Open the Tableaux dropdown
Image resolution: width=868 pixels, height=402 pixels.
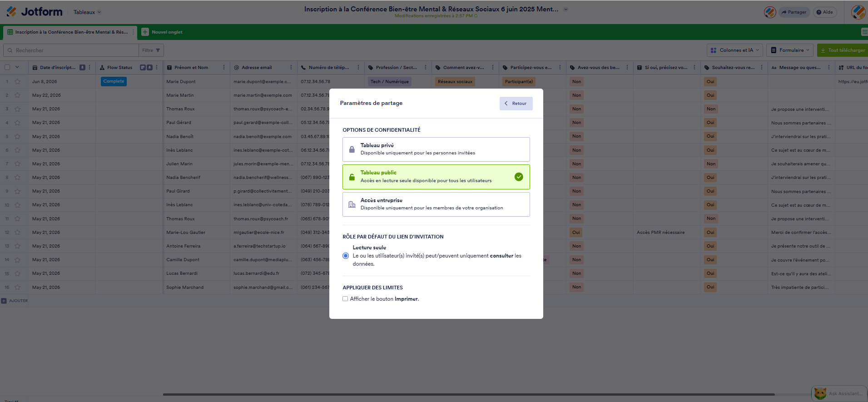pos(88,12)
